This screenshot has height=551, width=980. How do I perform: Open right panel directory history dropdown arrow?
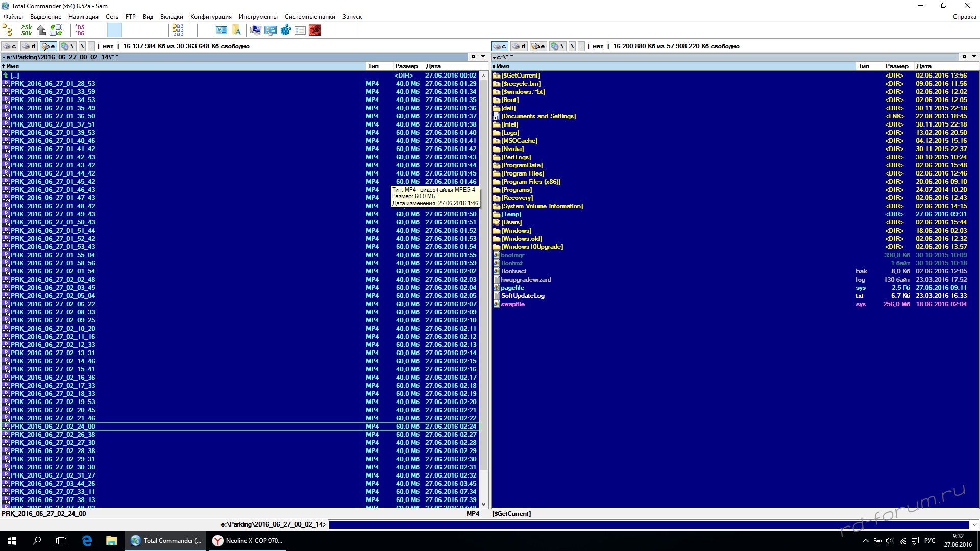coord(973,57)
